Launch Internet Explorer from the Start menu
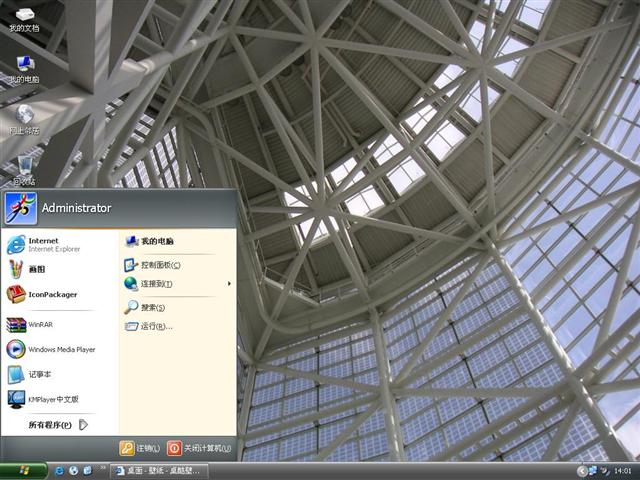Image resolution: width=640 pixels, height=480 pixels. point(60,244)
